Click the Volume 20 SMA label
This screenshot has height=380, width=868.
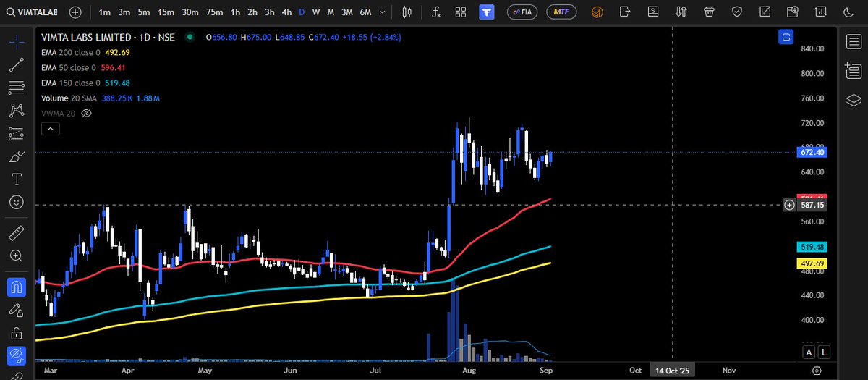69,98
